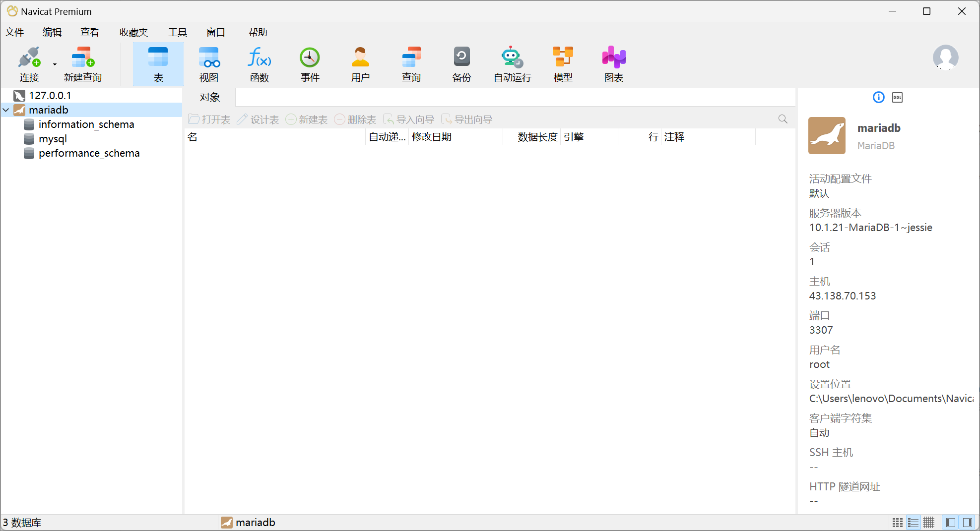The width and height of the screenshot is (980, 531).
Task: Sort by Name (名) column header
Action: coord(275,137)
